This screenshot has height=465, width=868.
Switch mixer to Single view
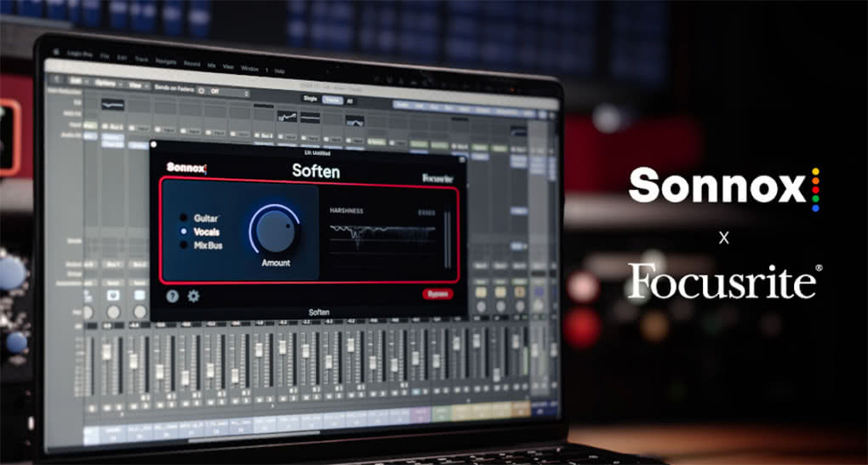click(x=311, y=99)
